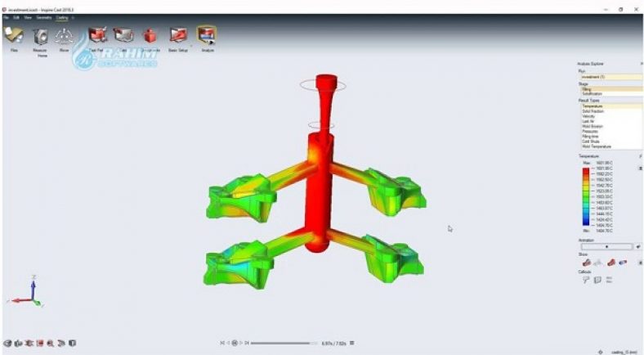Jump to the first animation frame
Viewport: 644px width, 355px height.
pyautogui.click(x=222, y=343)
